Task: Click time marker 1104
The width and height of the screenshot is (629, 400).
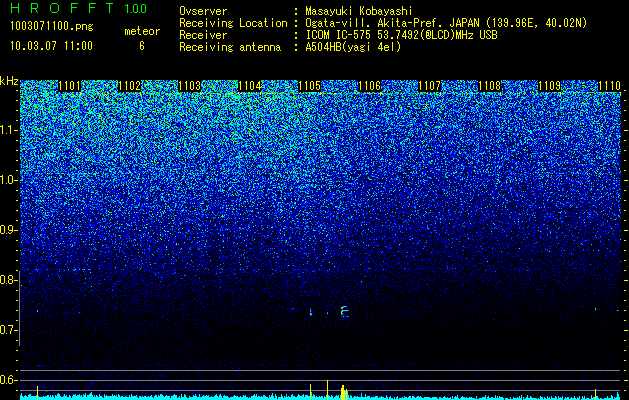Action: click(x=250, y=86)
